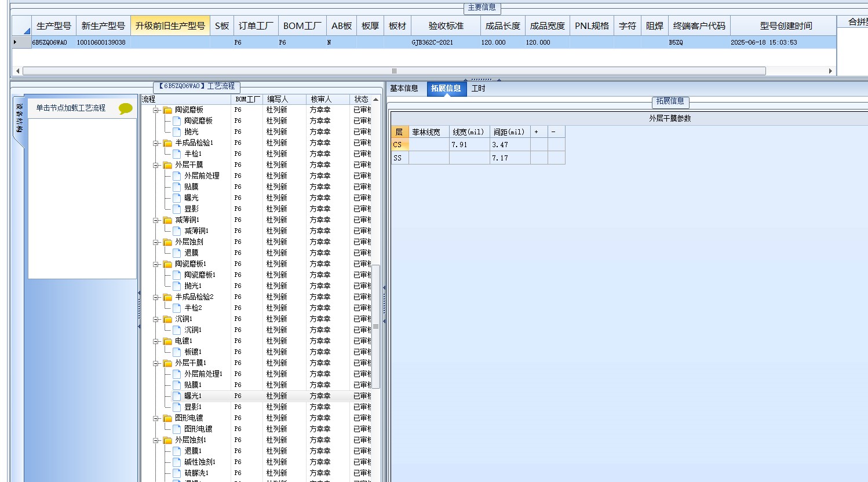The image size is (868, 482).
Task: Click the document icon beside 曝光
Action: (177, 198)
